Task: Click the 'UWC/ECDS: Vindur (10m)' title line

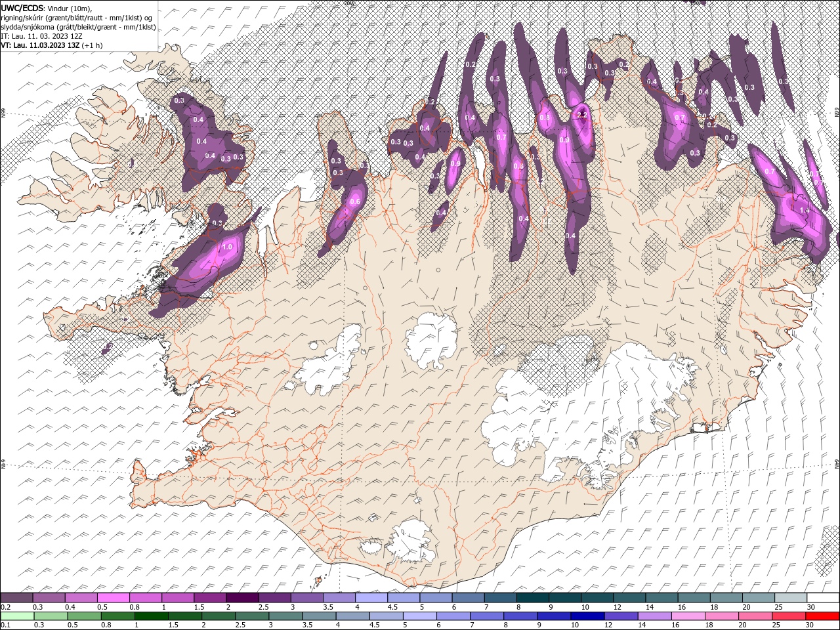Action: coord(47,8)
